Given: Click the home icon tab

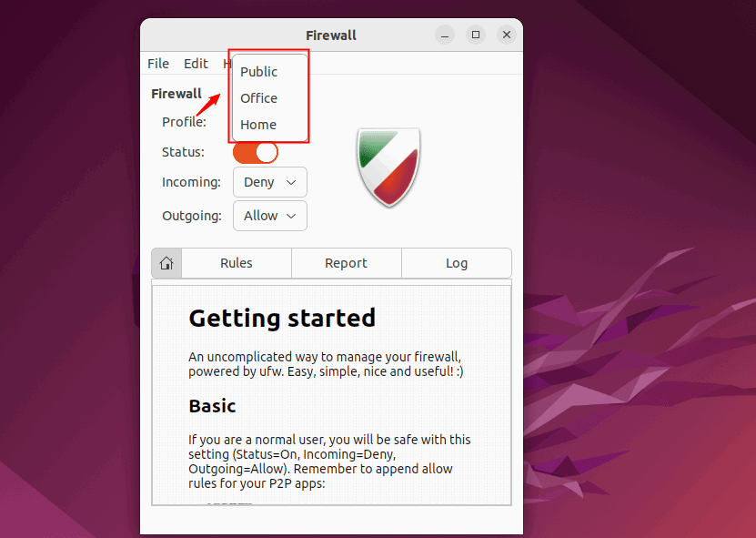Looking at the screenshot, I should pos(166,263).
